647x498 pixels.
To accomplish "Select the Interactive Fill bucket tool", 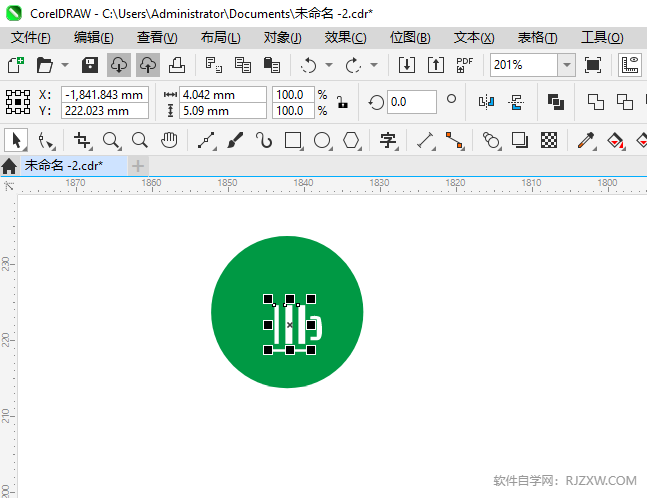I will coord(615,140).
